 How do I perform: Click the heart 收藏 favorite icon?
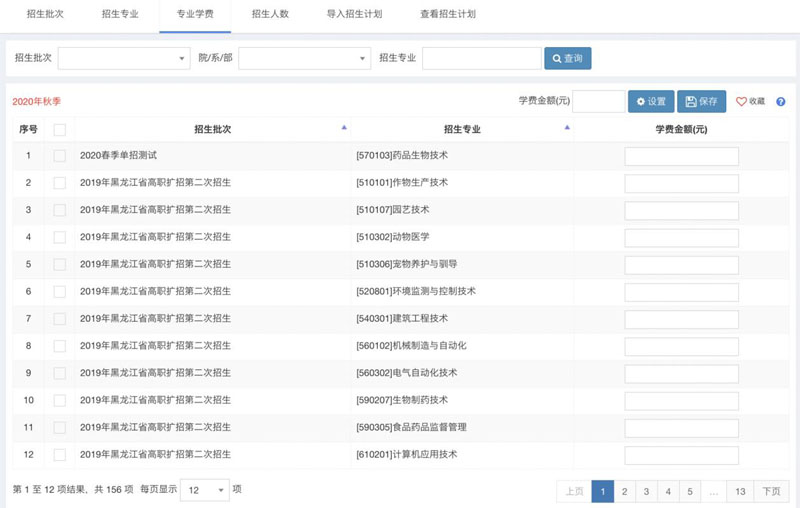[x=742, y=102]
